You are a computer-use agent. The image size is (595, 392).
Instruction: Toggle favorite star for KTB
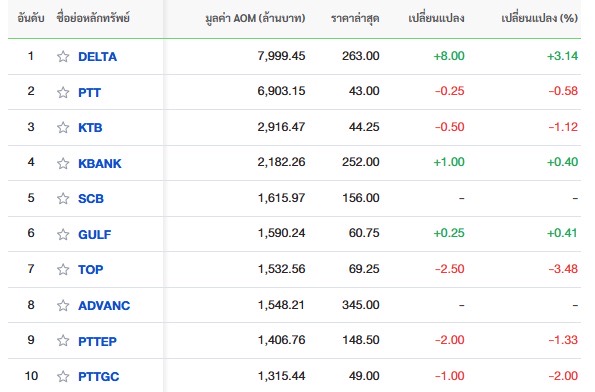click(63, 128)
